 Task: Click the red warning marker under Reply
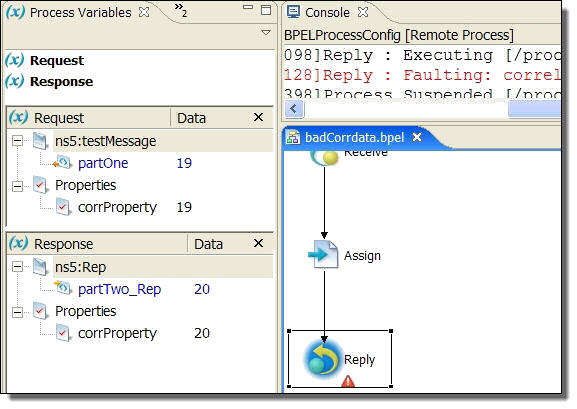(348, 381)
